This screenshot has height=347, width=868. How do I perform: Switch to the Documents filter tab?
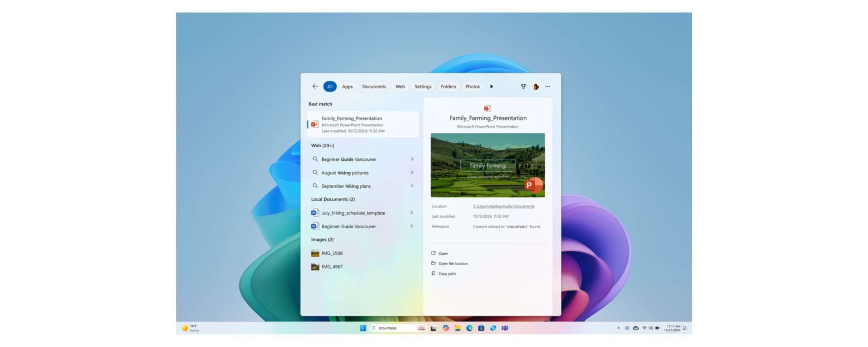tap(374, 86)
